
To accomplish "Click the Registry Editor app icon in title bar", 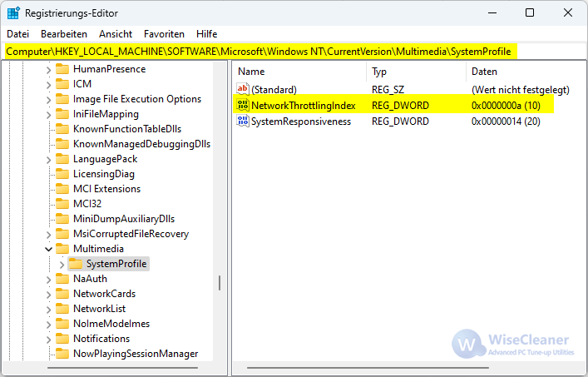I will pyautogui.click(x=13, y=12).
